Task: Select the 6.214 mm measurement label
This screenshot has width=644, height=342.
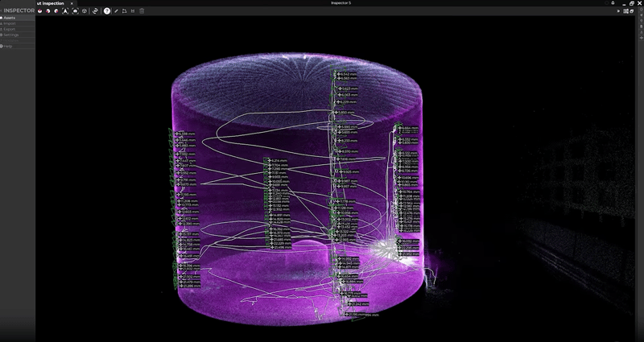Action: click(x=279, y=160)
